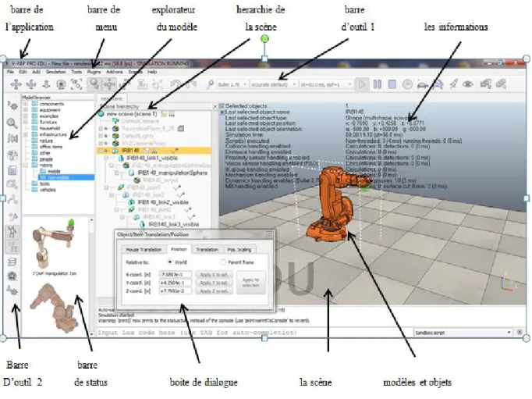The image size is (532, 399).
Task: Click the user settings icon at toolbar bottom
Action: [x=12, y=290]
